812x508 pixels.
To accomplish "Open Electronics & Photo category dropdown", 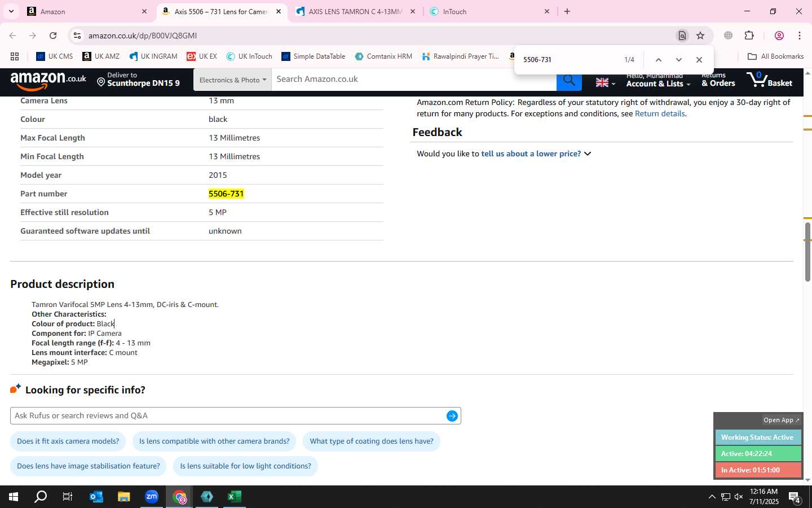I will coord(232,80).
